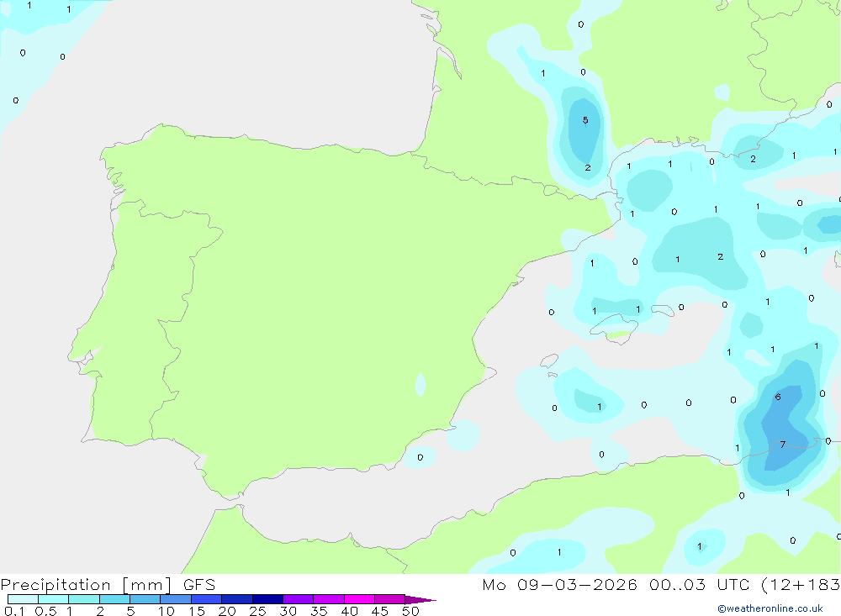
Task: Pick the 2–5 mm legend color swatch
Action: tap(114, 599)
